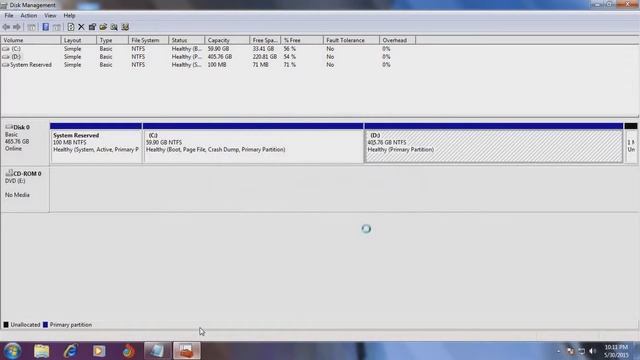Click the Forward arrow in toolbar
The height and width of the screenshot is (360, 640).
(x=17, y=27)
